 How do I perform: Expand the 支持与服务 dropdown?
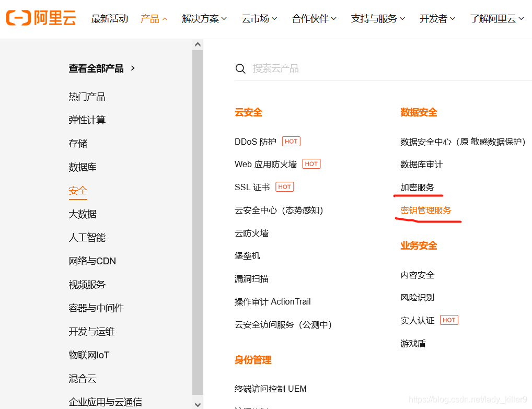(378, 19)
